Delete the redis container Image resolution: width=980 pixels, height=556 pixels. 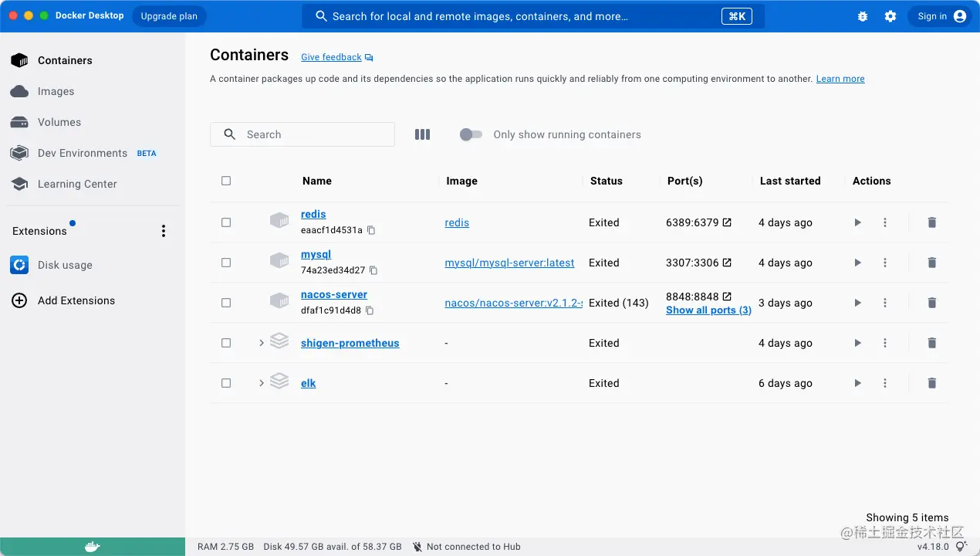(931, 222)
